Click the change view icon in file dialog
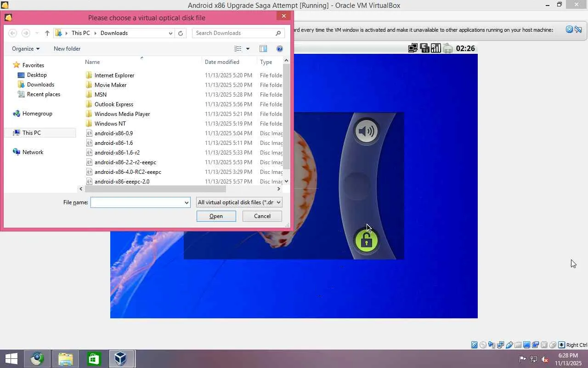The height and width of the screenshot is (368, 588). (x=238, y=49)
